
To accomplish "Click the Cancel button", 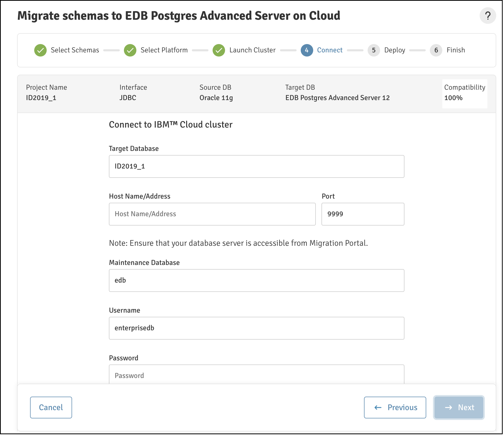I will (51, 407).
